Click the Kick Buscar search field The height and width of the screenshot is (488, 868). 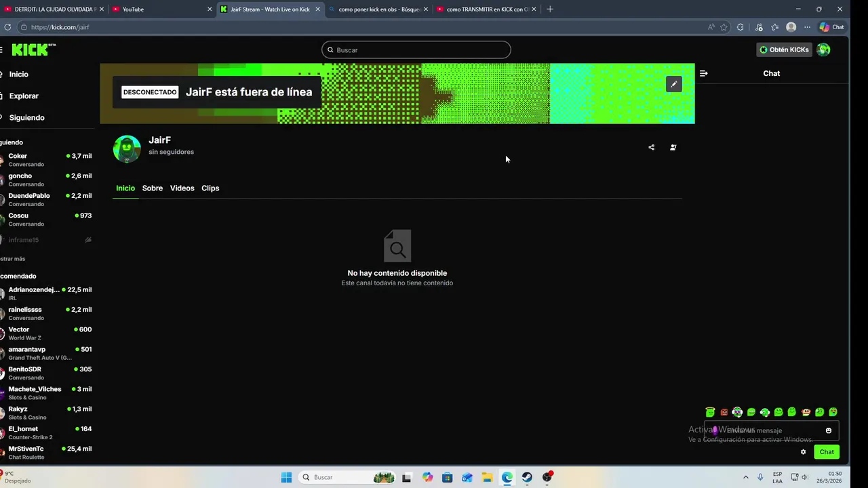tap(416, 50)
